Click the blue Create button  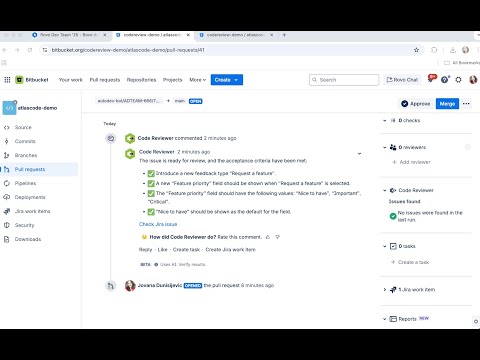227,80
